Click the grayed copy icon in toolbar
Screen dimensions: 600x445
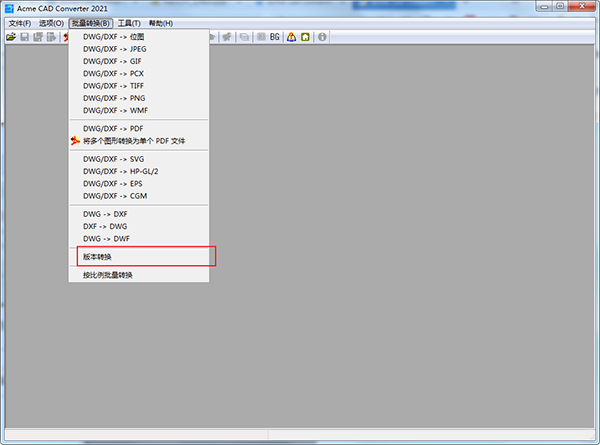pos(244,37)
